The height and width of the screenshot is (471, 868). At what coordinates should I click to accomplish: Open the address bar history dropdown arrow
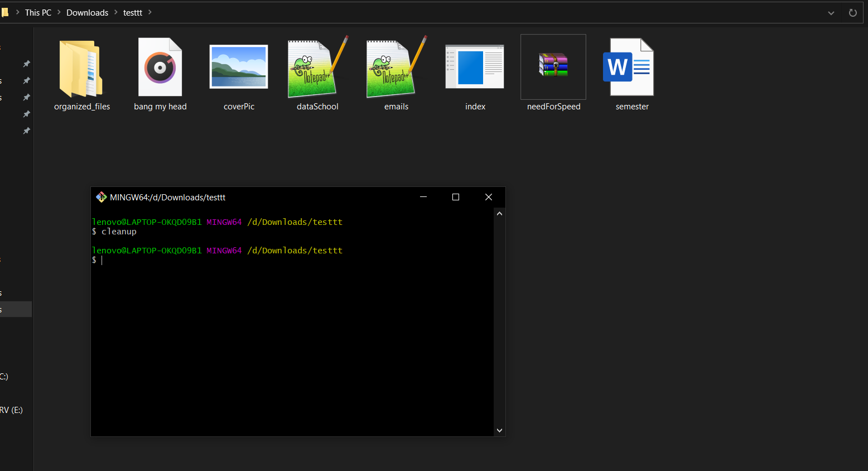[831, 13]
